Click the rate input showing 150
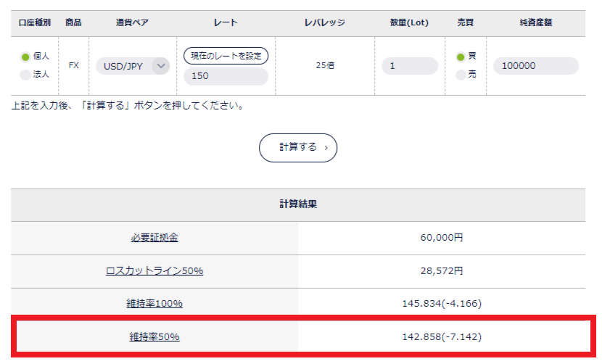The width and height of the screenshot is (602, 364). [226, 76]
